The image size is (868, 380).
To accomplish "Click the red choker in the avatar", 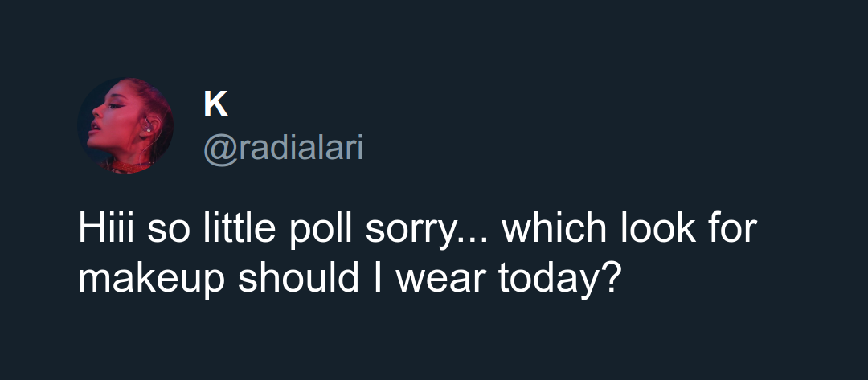I will 132,165.
